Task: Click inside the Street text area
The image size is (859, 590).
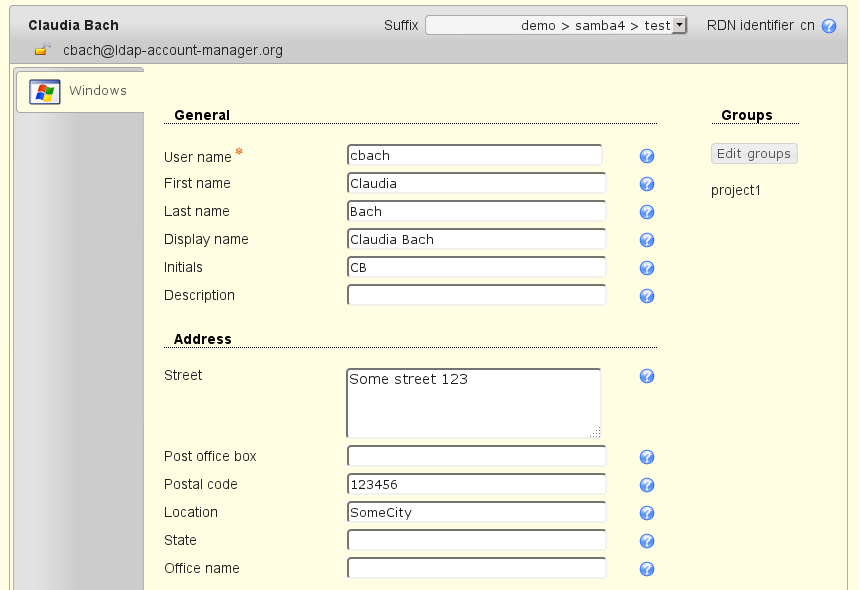Action: [473, 403]
